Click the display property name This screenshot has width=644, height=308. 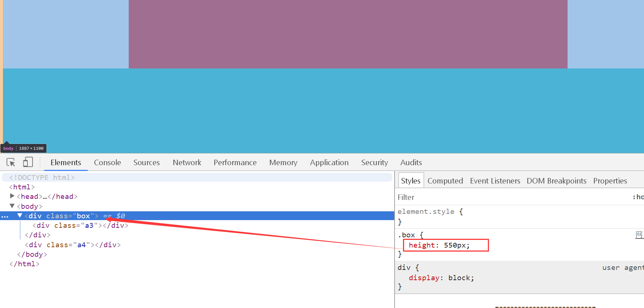tap(424, 278)
